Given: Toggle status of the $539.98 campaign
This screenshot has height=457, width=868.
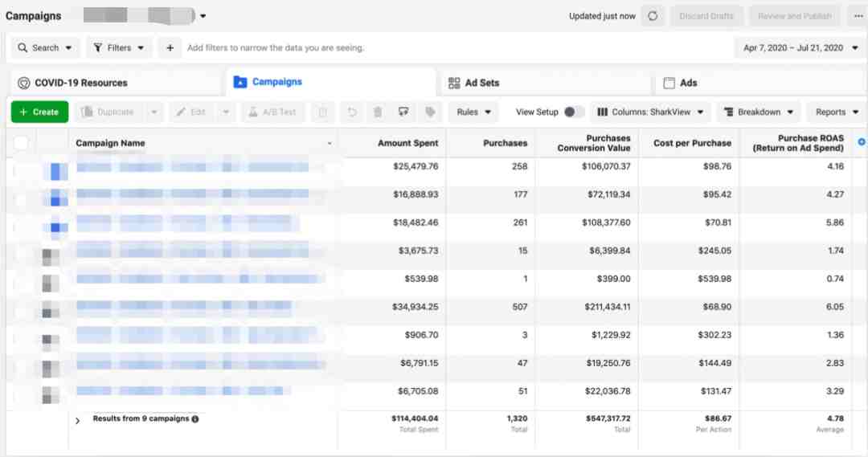Looking at the screenshot, I should click(51, 284).
